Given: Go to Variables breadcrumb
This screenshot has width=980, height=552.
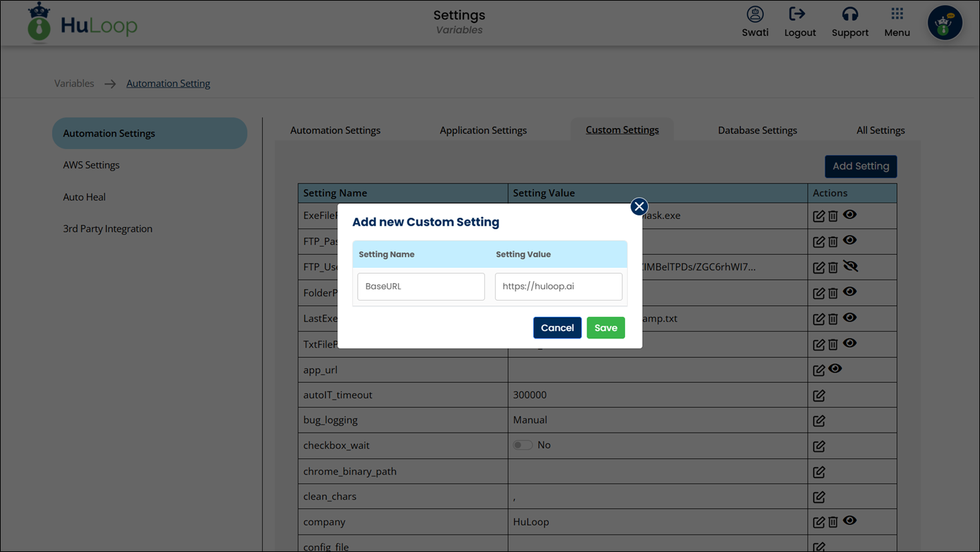Looking at the screenshot, I should pyautogui.click(x=74, y=84).
